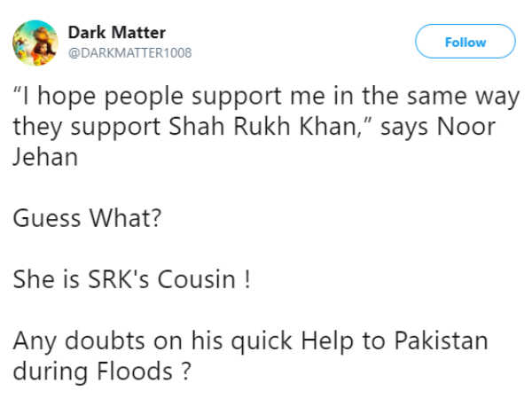Click the "Guess What?" line

coord(87,216)
